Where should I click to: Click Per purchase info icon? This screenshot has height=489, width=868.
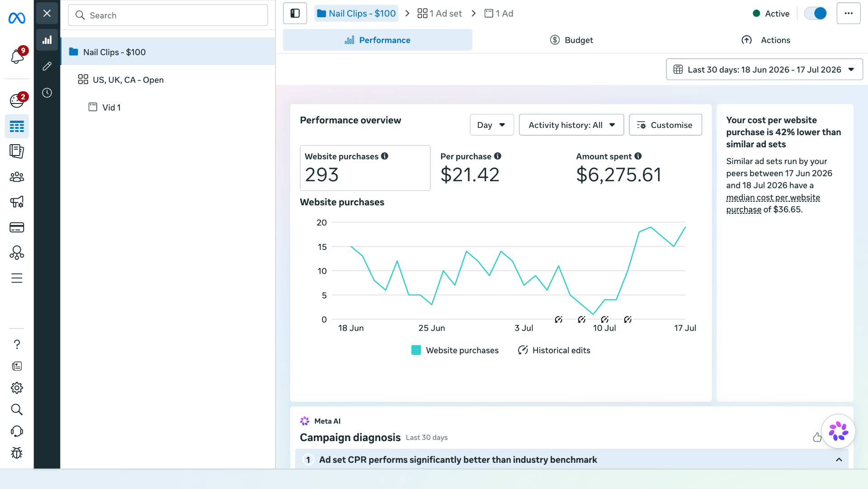pyautogui.click(x=498, y=156)
